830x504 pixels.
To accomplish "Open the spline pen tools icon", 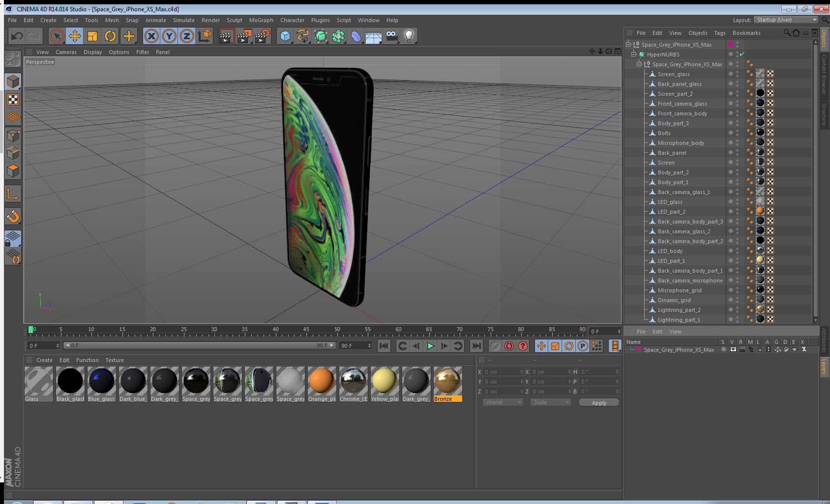I will tap(303, 36).
